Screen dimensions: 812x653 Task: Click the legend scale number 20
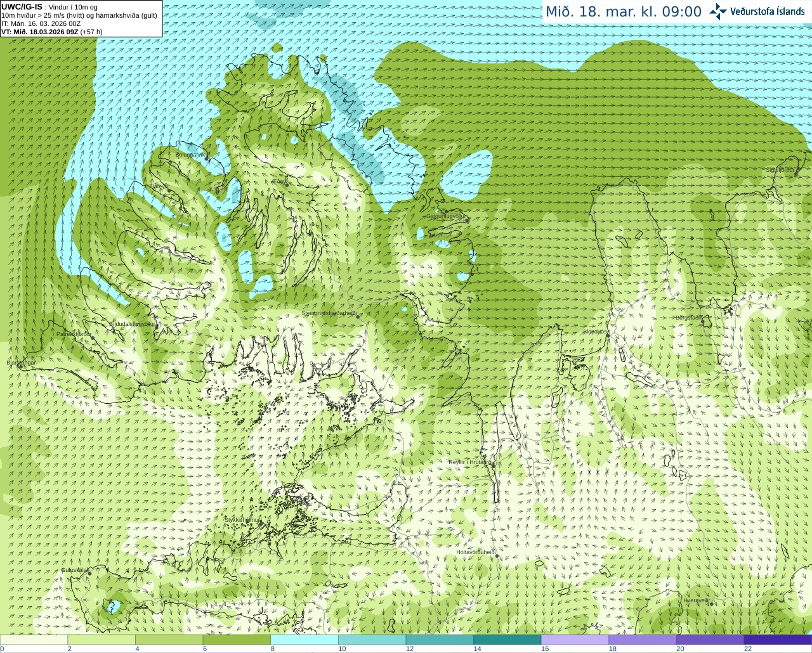[x=681, y=649]
